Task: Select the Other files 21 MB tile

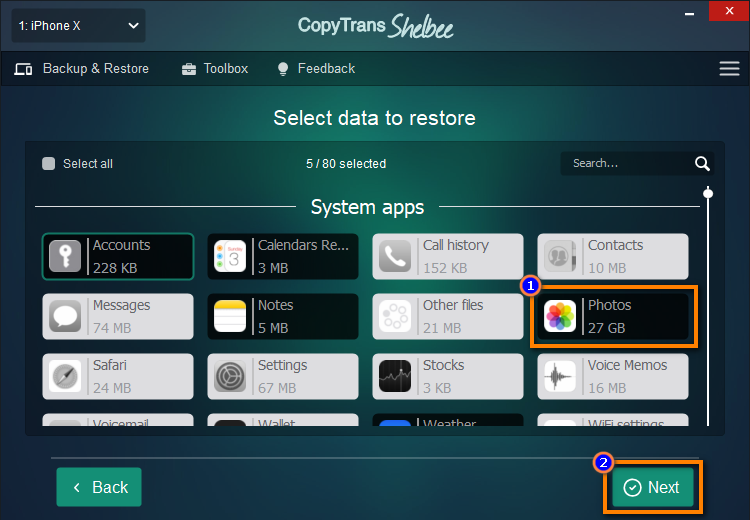Action: pos(448,317)
